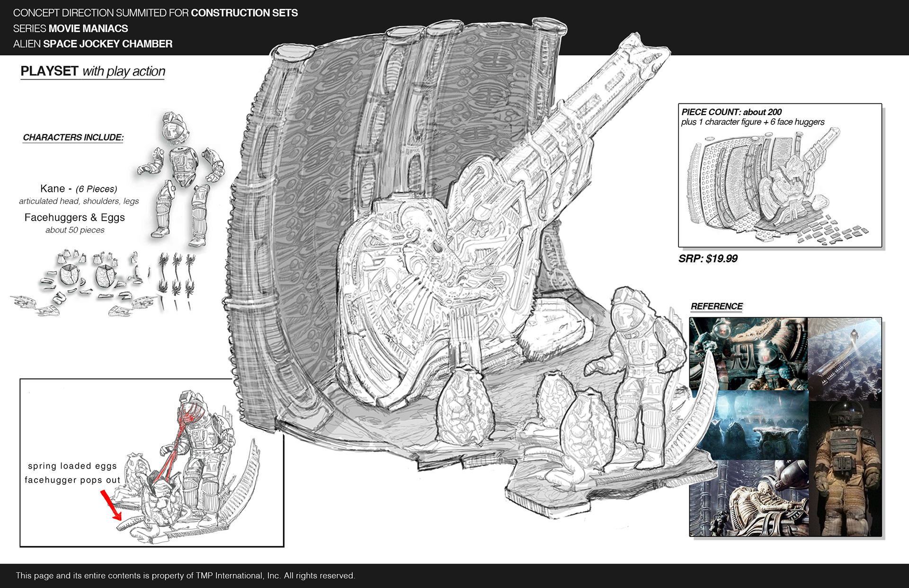Image resolution: width=909 pixels, height=588 pixels.
Task: Open the brown spacesuit costume reference photo
Action: (845, 469)
